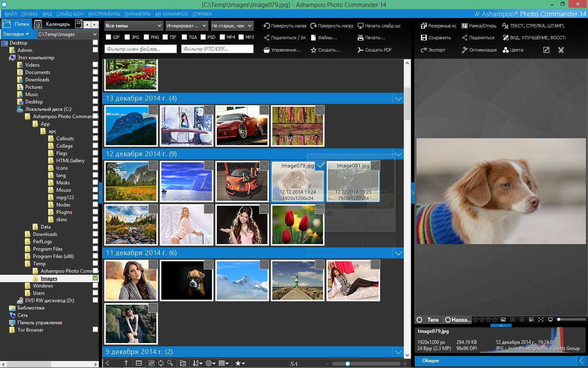The image size is (588, 368).
Task: Click the select all icon in bottom toolbar
Action: [x=151, y=363]
